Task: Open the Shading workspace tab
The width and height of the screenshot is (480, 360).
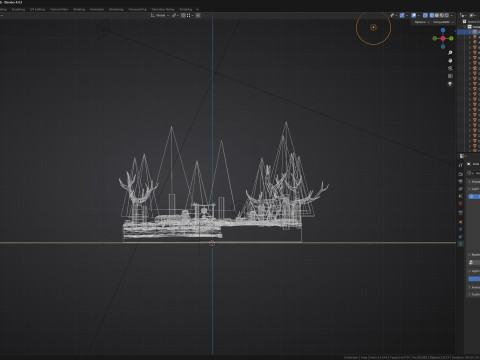Action: pos(79,9)
